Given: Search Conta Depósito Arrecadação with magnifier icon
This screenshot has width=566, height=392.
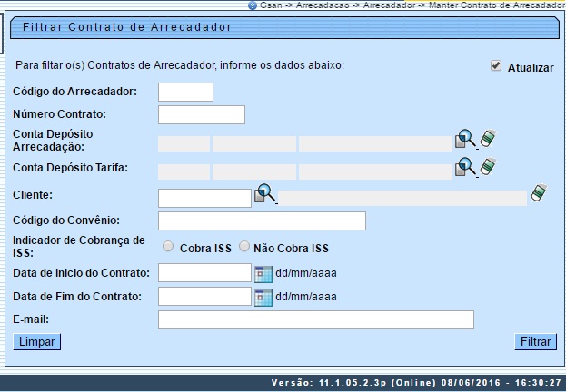Looking at the screenshot, I should click(x=466, y=139).
